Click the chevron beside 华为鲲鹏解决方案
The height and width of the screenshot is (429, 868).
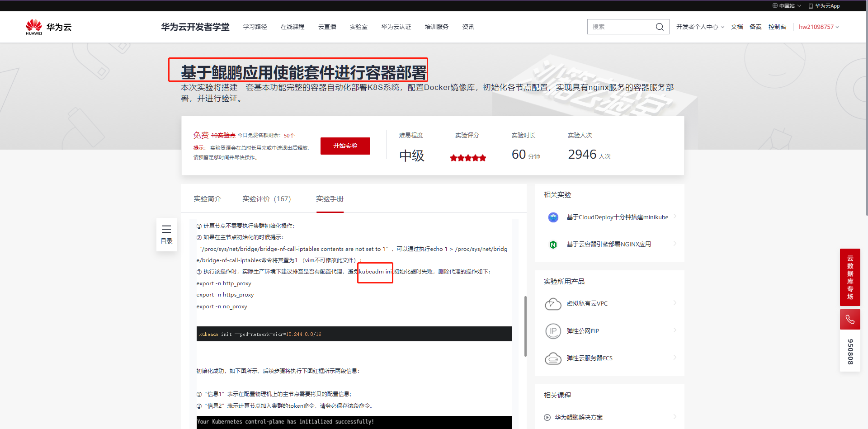[x=675, y=417]
